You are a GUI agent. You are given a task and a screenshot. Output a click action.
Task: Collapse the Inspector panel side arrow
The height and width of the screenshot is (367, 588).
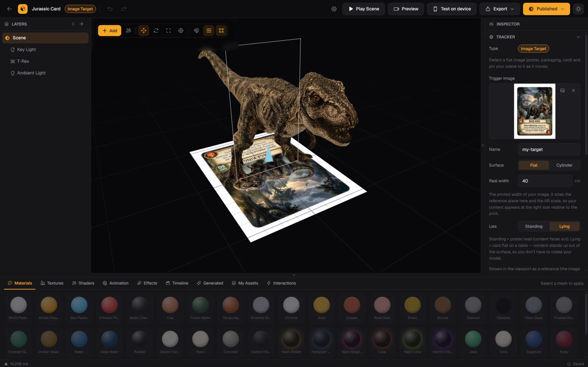[x=482, y=145]
